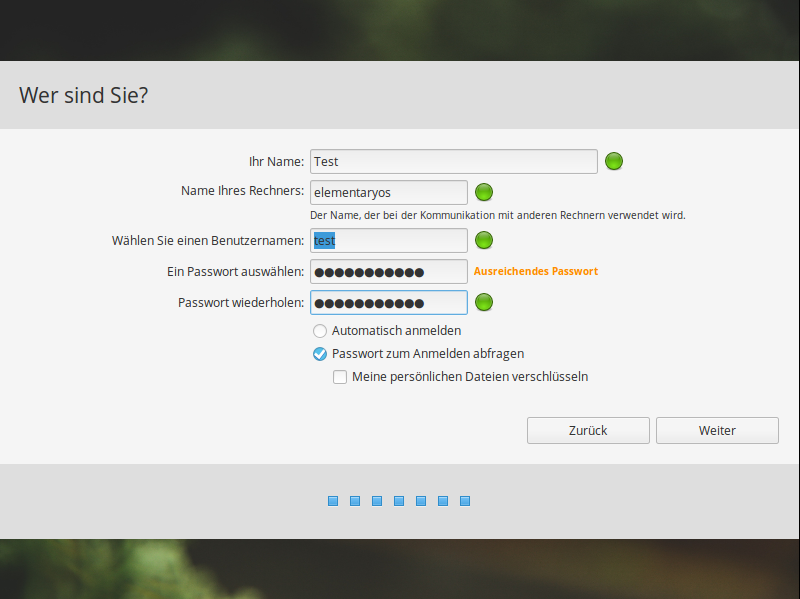Click the middle (fourth) progress dot
This screenshot has width=800, height=599.
(x=399, y=501)
